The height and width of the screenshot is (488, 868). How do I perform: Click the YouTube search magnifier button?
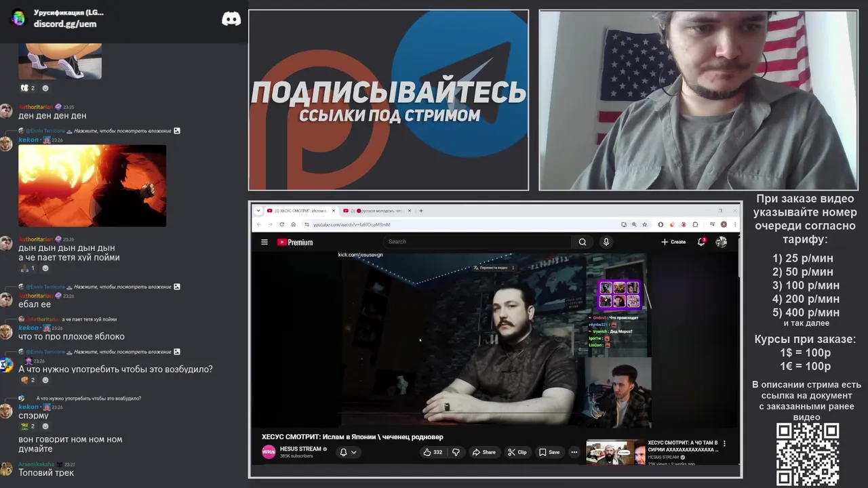582,242
